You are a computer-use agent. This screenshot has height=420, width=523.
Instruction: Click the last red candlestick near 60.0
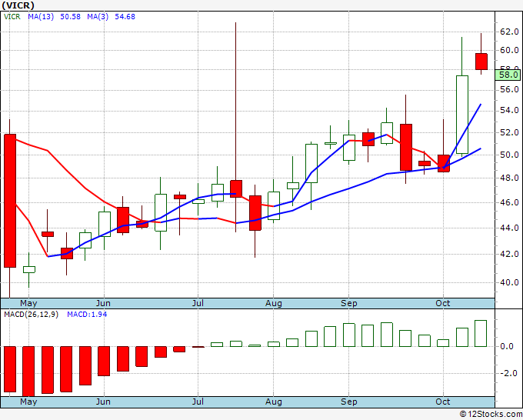tap(481, 62)
